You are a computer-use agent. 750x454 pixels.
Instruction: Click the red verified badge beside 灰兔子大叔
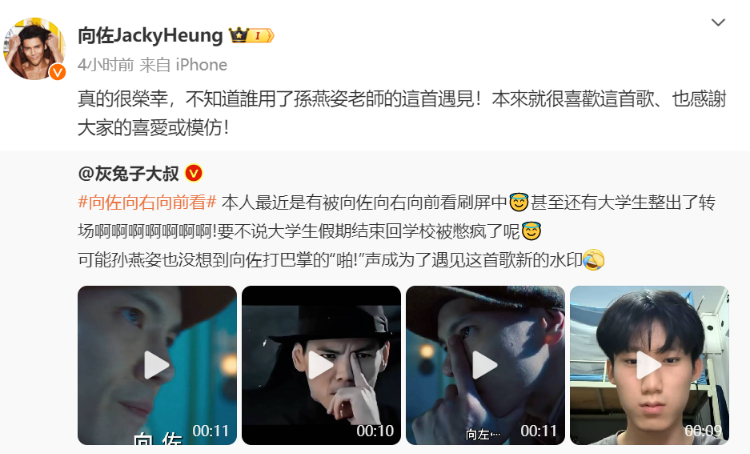click(194, 173)
